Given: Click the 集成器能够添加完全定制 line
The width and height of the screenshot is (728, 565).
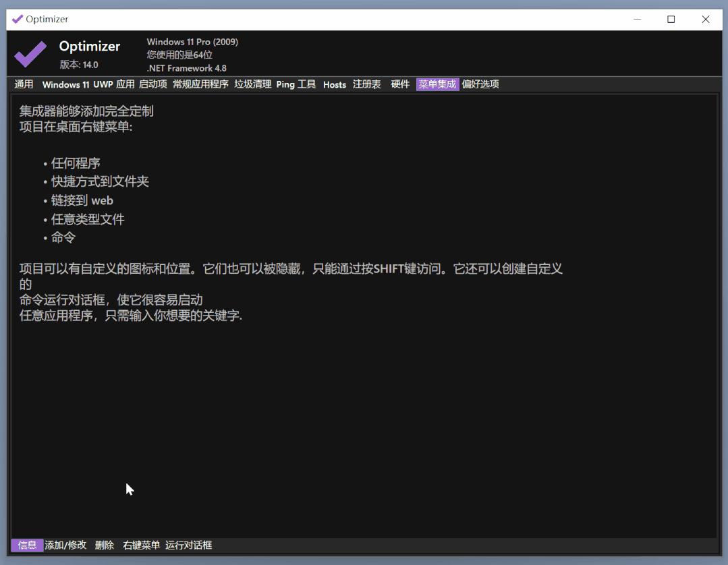Looking at the screenshot, I should click(86, 111).
